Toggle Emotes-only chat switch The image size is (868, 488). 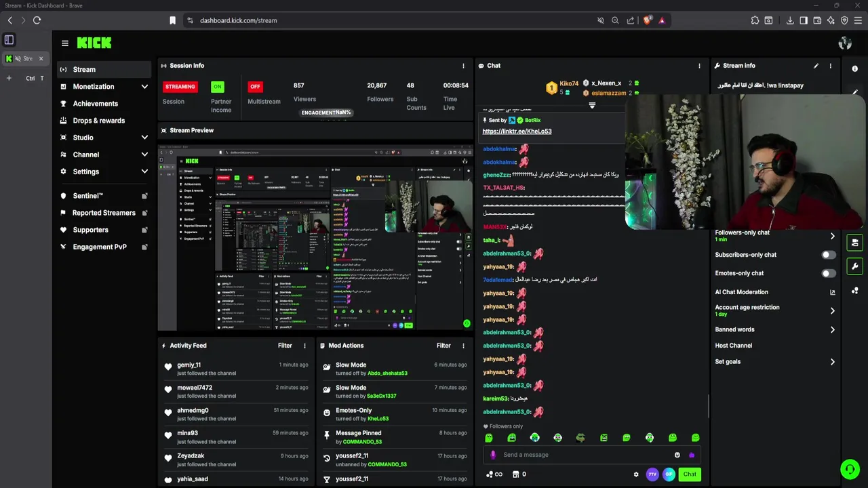829,273
